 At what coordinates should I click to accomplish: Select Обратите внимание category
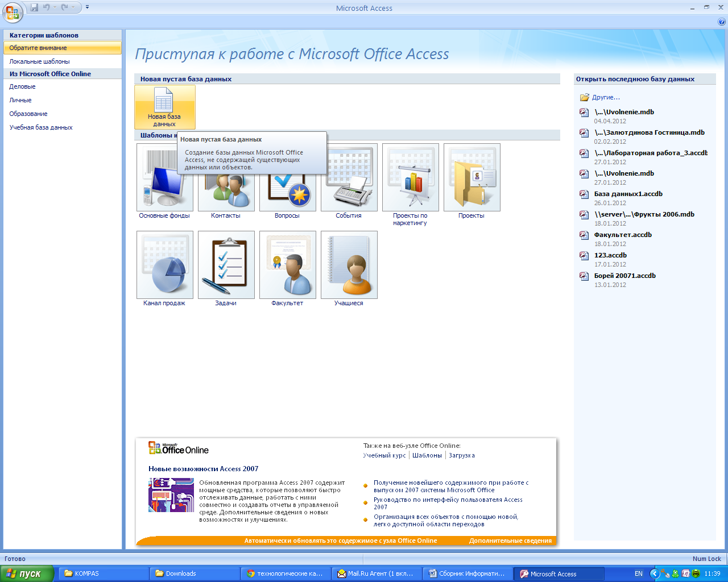[63, 48]
